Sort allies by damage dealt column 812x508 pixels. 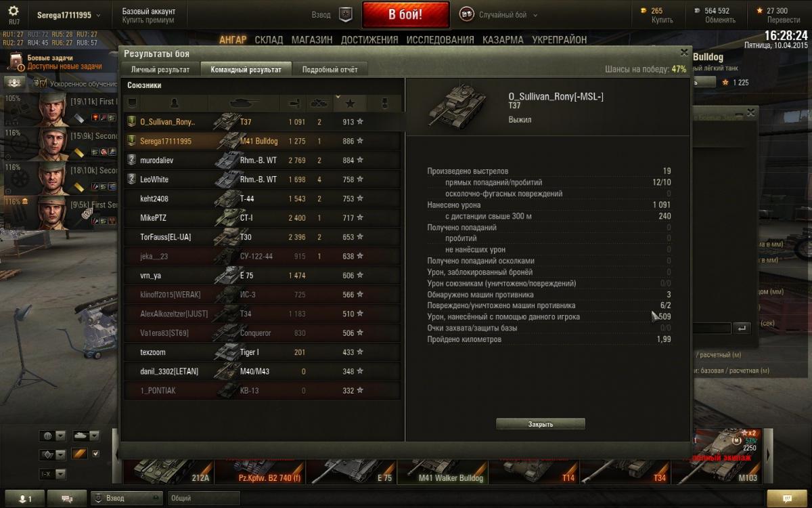(296, 103)
